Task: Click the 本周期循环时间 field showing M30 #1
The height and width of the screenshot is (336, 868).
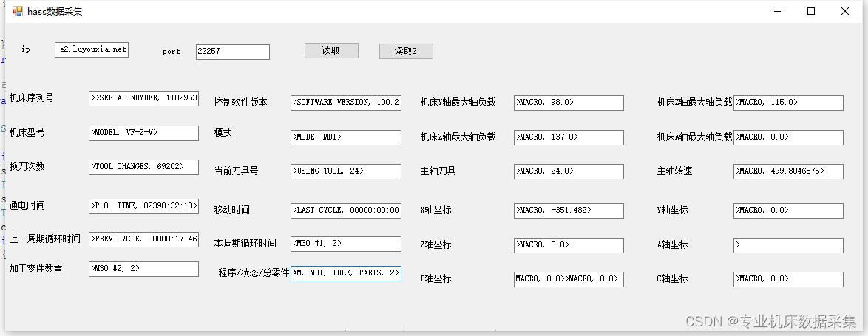Action: (346, 244)
